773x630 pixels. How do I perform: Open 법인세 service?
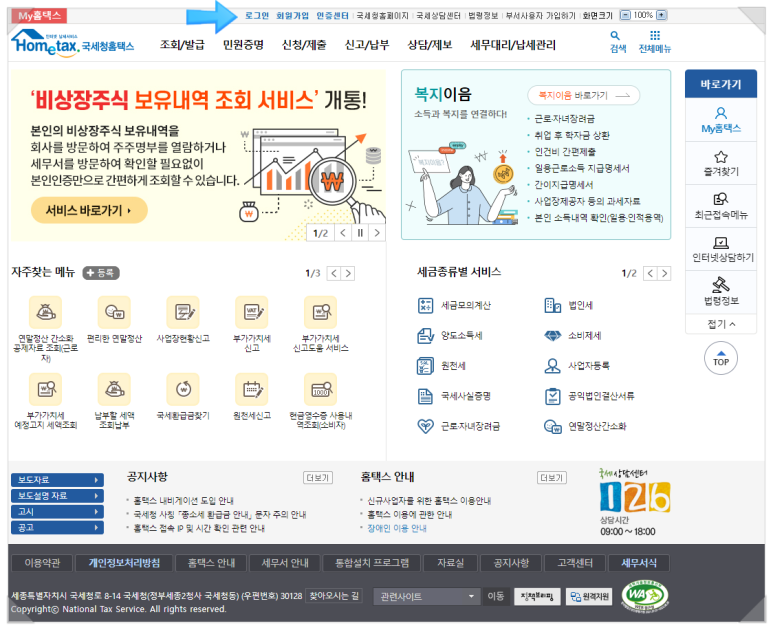click(x=568, y=306)
